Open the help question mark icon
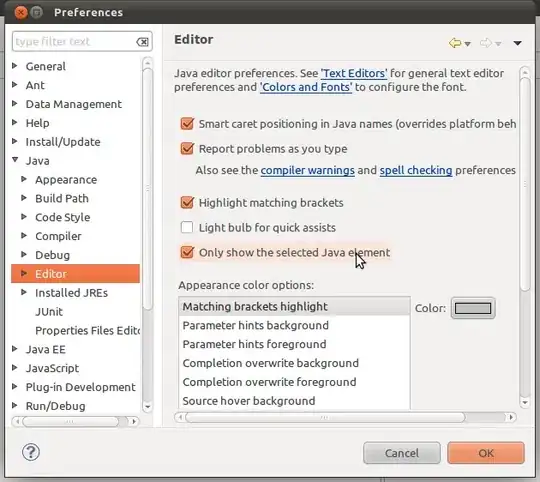Image resolution: width=540 pixels, height=482 pixels. pos(31,452)
